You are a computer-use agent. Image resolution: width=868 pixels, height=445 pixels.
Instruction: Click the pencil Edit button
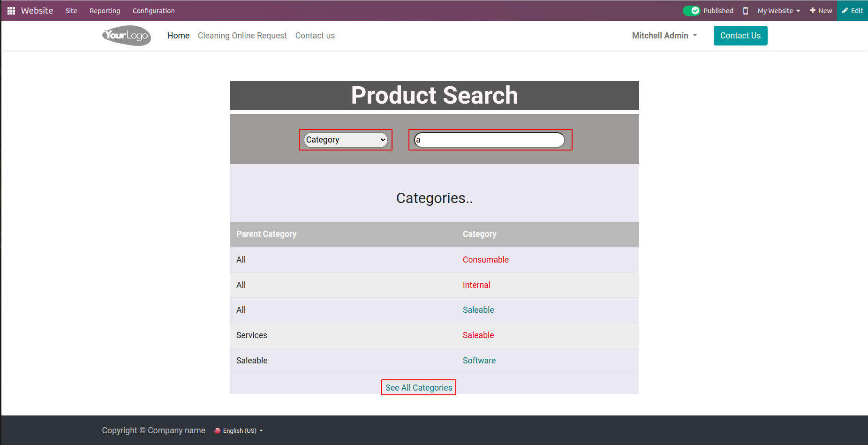pyautogui.click(x=852, y=11)
